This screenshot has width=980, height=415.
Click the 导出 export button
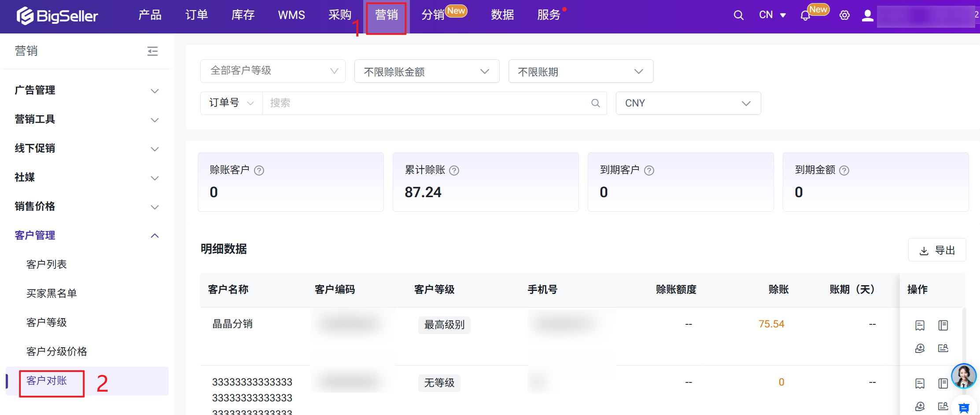(x=937, y=250)
